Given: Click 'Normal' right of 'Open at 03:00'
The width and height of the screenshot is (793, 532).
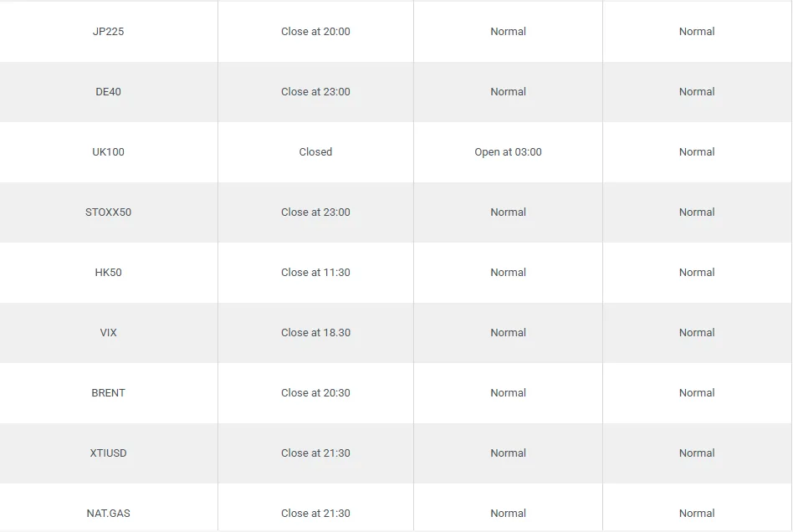Looking at the screenshot, I should pyautogui.click(x=697, y=152).
